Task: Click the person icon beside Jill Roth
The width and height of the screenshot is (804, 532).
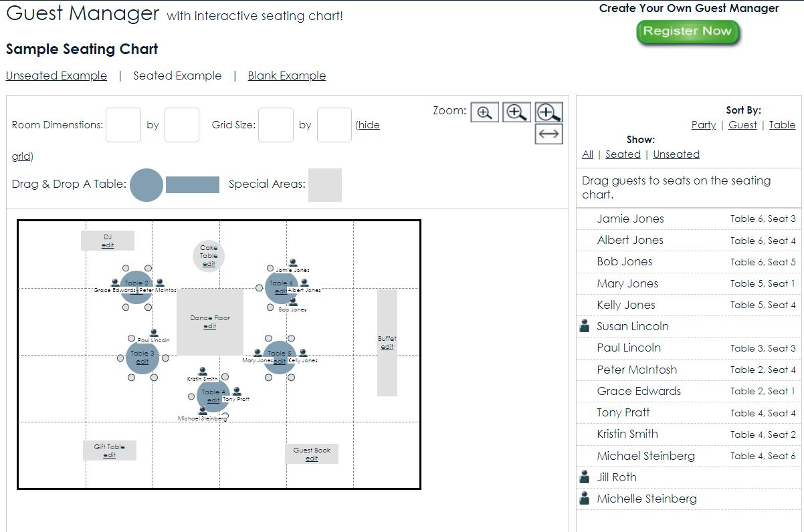Action: coord(585,477)
